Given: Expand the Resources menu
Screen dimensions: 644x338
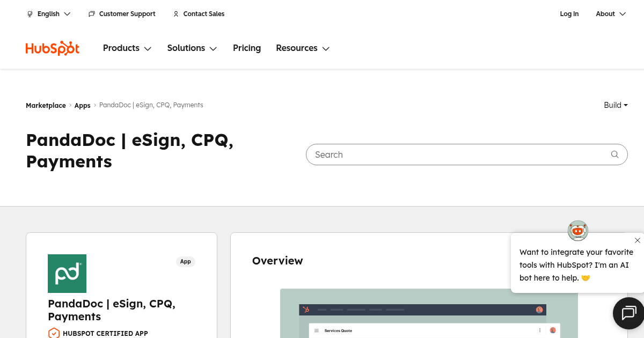Looking at the screenshot, I should [x=302, y=48].
